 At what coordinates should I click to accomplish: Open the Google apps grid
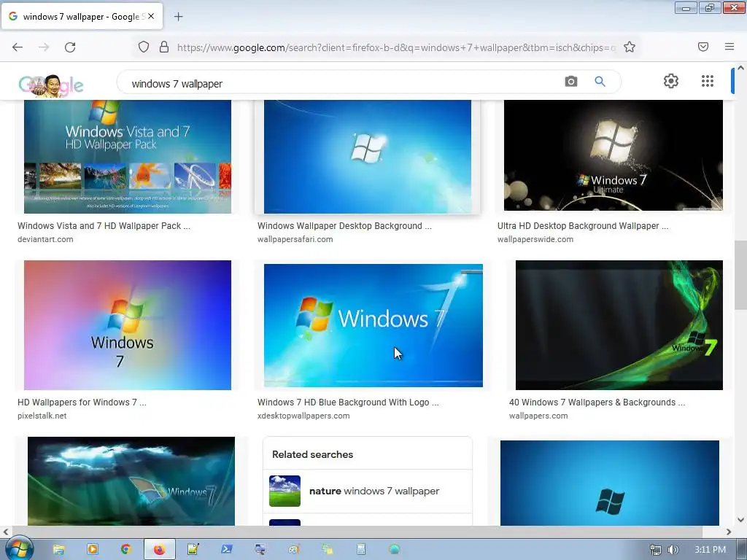pos(708,81)
